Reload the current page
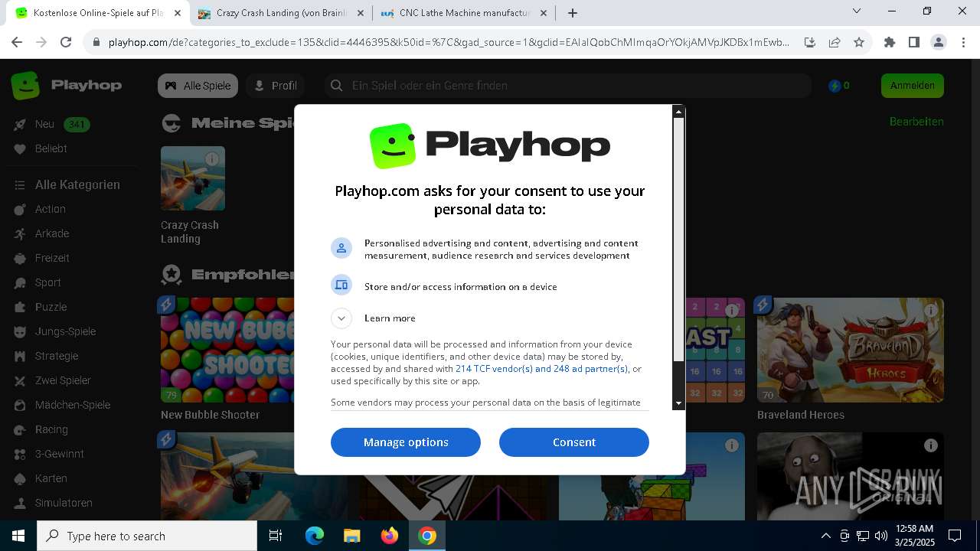This screenshot has height=551, width=980. pyautogui.click(x=66, y=43)
